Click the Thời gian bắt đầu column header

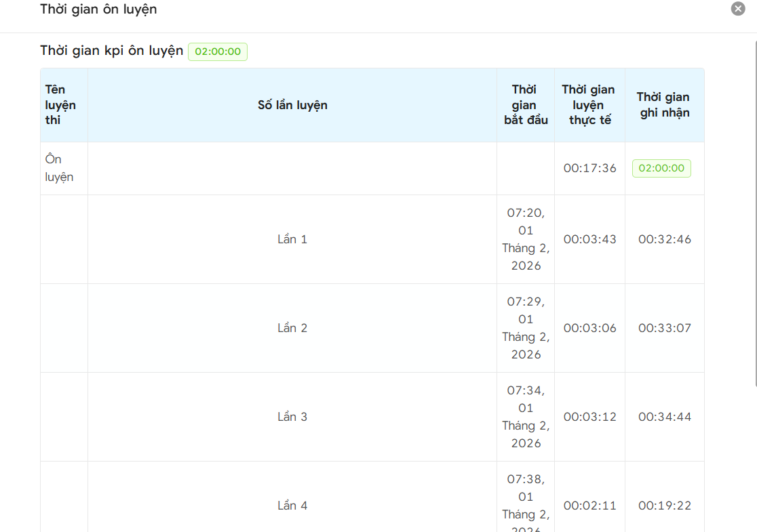[x=526, y=105]
